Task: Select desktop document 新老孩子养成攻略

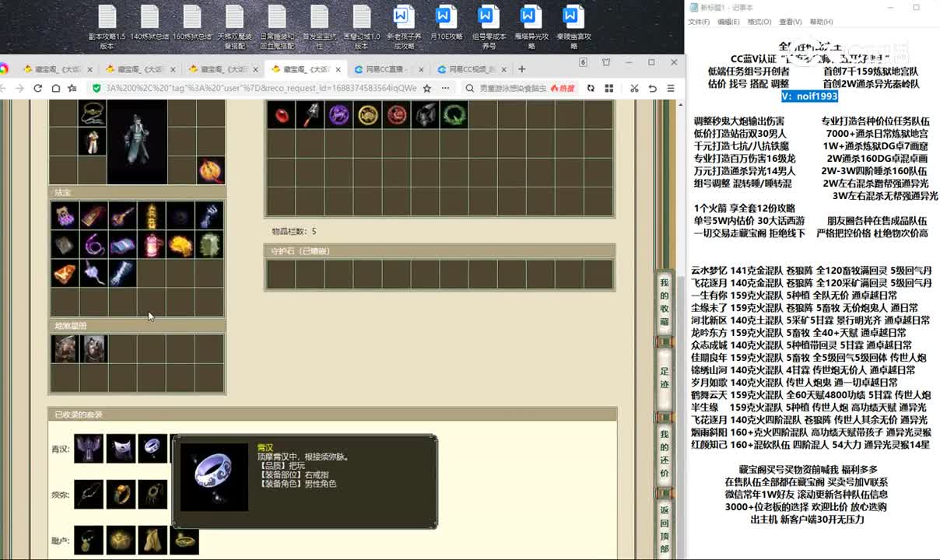Action: [x=404, y=27]
